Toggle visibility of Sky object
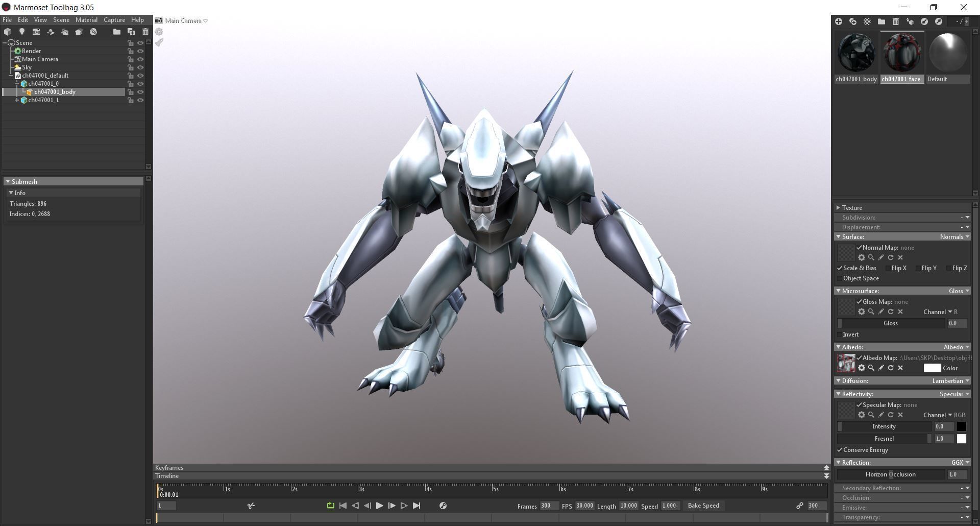This screenshot has width=980, height=526. tap(140, 67)
